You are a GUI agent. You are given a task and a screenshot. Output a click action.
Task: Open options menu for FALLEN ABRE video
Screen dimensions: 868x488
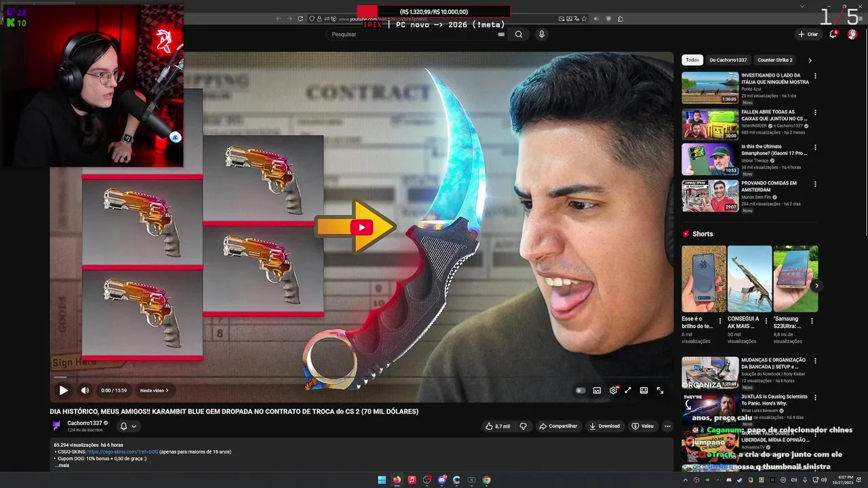(815, 113)
